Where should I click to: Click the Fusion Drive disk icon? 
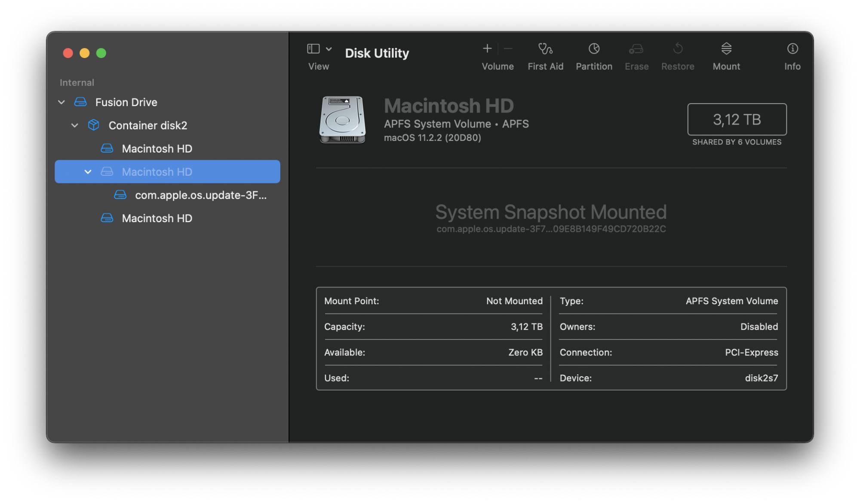(80, 102)
